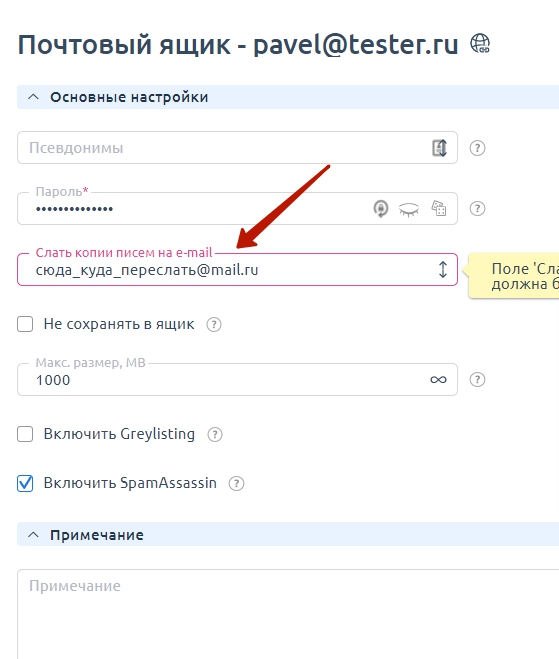
Task: Click the password strength lock icon
Action: pos(381,208)
